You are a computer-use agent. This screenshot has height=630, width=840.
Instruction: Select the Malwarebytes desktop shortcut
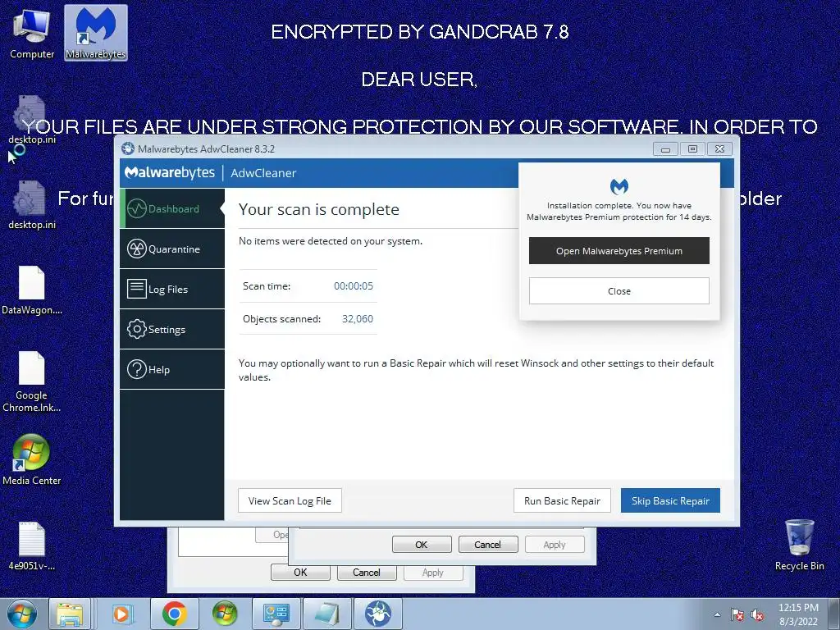coord(96,33)
